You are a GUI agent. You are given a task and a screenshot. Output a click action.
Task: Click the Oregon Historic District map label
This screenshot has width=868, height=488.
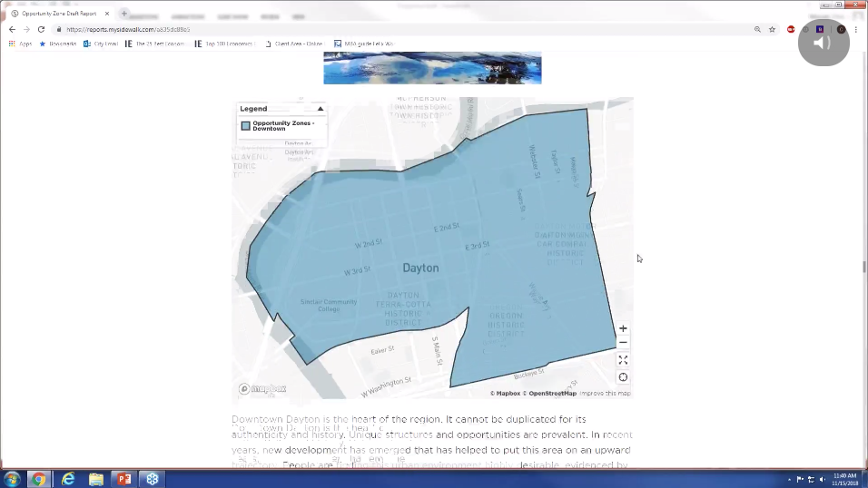506,320
